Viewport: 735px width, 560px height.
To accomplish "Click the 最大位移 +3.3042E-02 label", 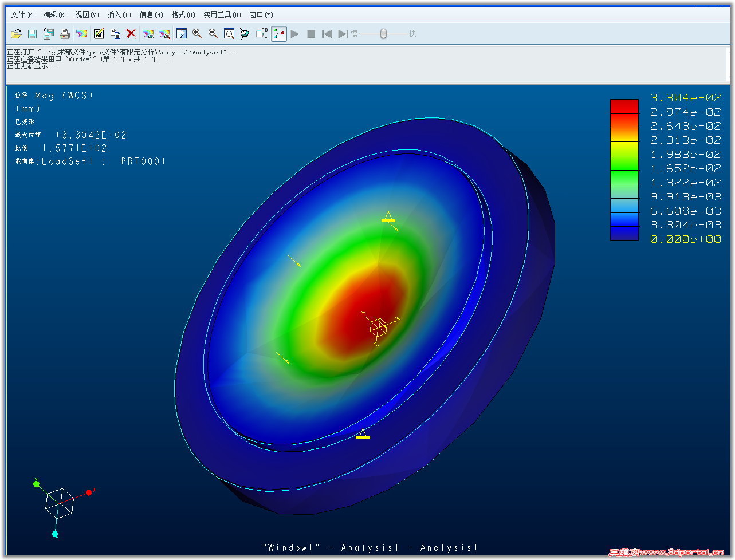I will click(71, 135).
